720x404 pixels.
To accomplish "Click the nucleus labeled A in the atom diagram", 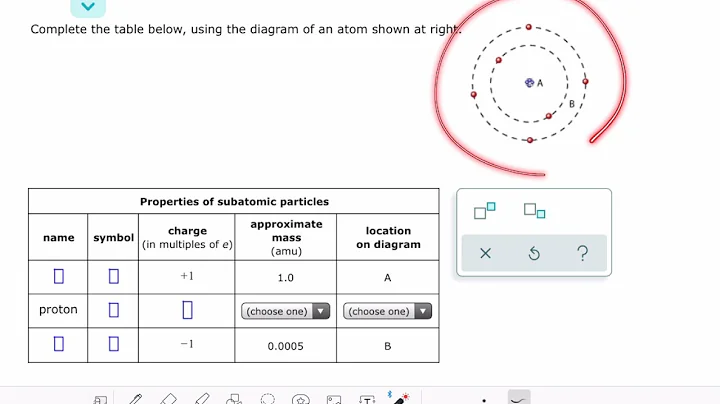I will click(x=529, y=83).
